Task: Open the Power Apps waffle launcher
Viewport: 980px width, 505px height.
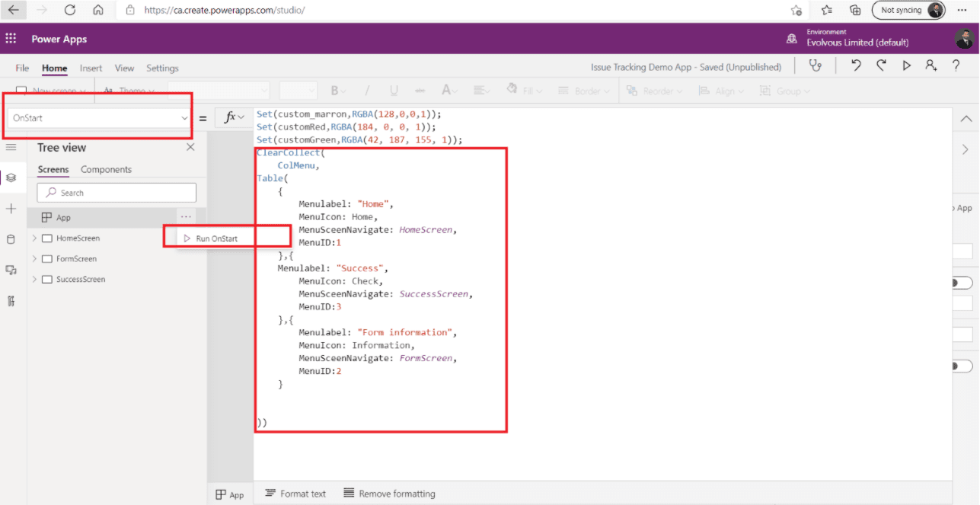Action: pyautogui.click(x=11, y=39)
